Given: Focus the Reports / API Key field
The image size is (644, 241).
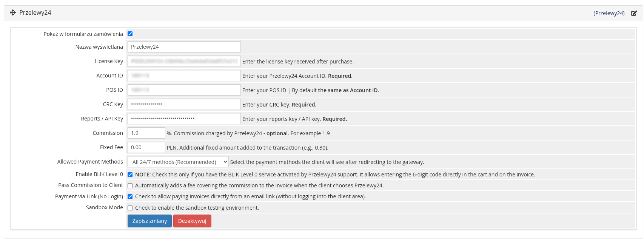Looking at the screenshot, I should [184, 119].
